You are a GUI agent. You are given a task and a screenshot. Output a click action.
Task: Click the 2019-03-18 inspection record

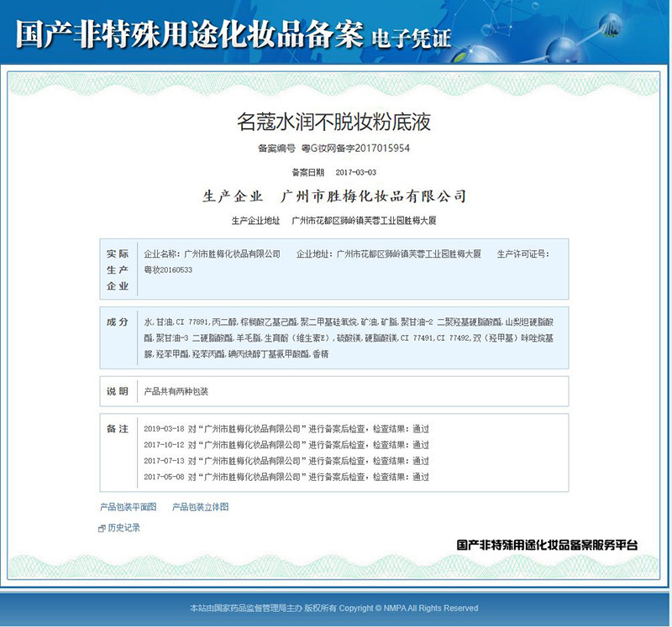click(x=286, y=429)
